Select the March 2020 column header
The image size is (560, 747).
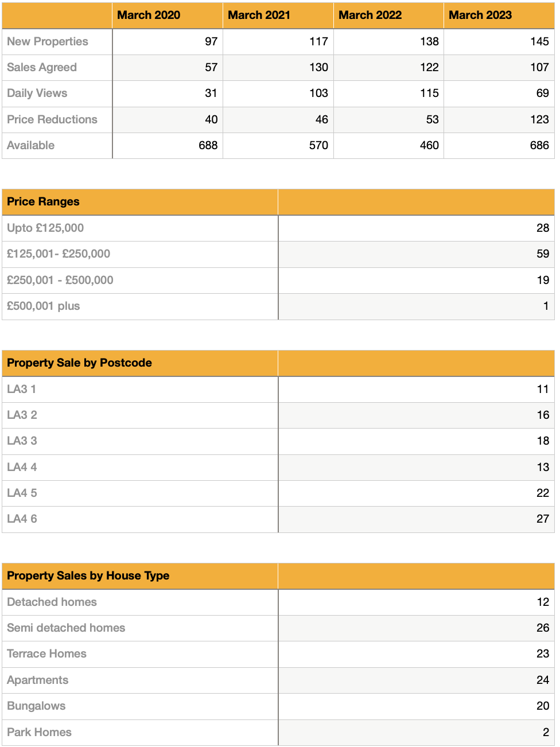(x=167, y=15)
